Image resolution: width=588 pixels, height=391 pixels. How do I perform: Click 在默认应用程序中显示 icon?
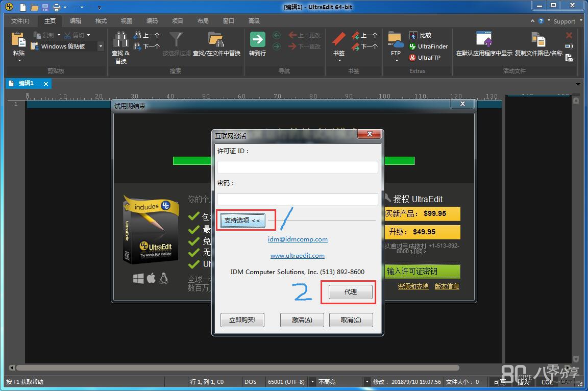pyautogui.click(x=484, y=39)
